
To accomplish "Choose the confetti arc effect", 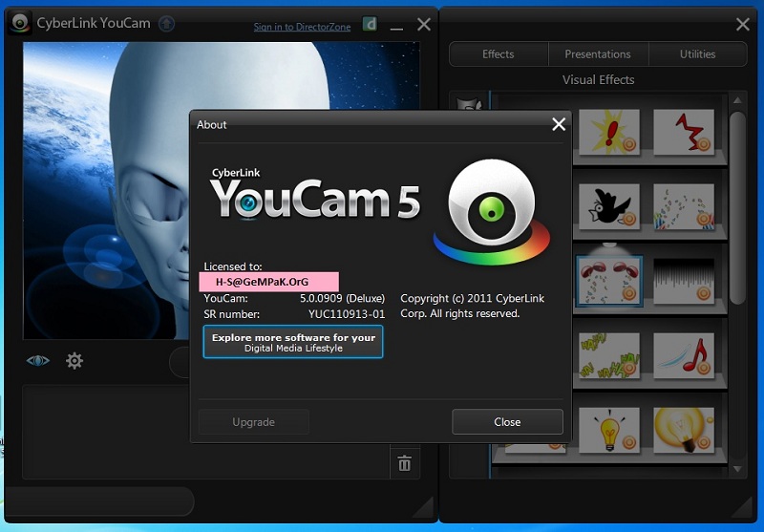I will pyautogui.click(x=684, y=206).
